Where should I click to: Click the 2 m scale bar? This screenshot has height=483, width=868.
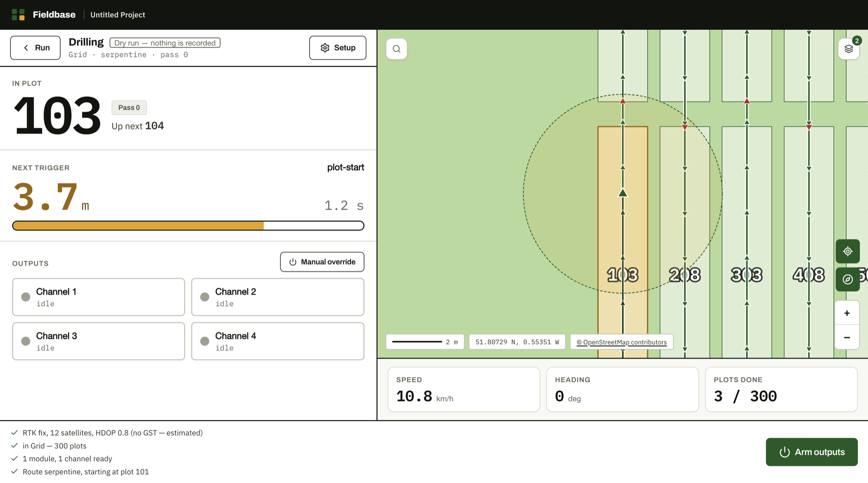[425, 342]
